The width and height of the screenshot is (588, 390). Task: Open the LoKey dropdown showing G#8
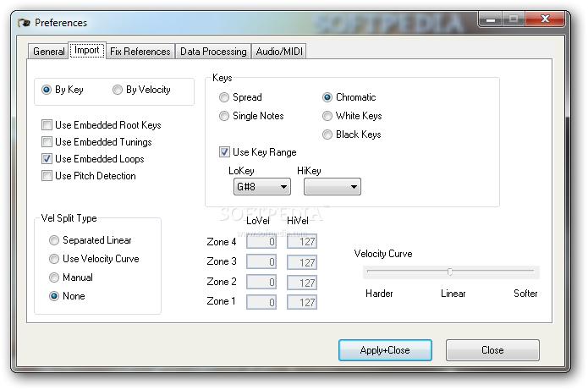pyautogui.click(x=261, y=187)
